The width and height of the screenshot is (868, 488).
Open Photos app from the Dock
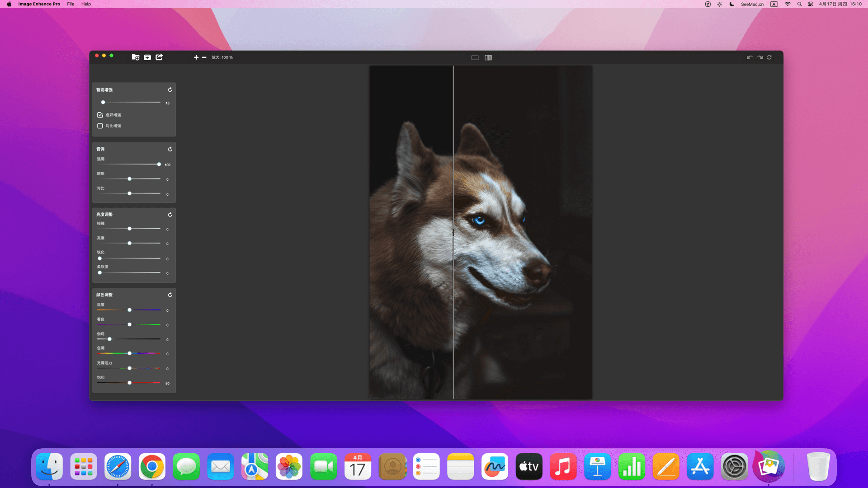pos(289,467)
